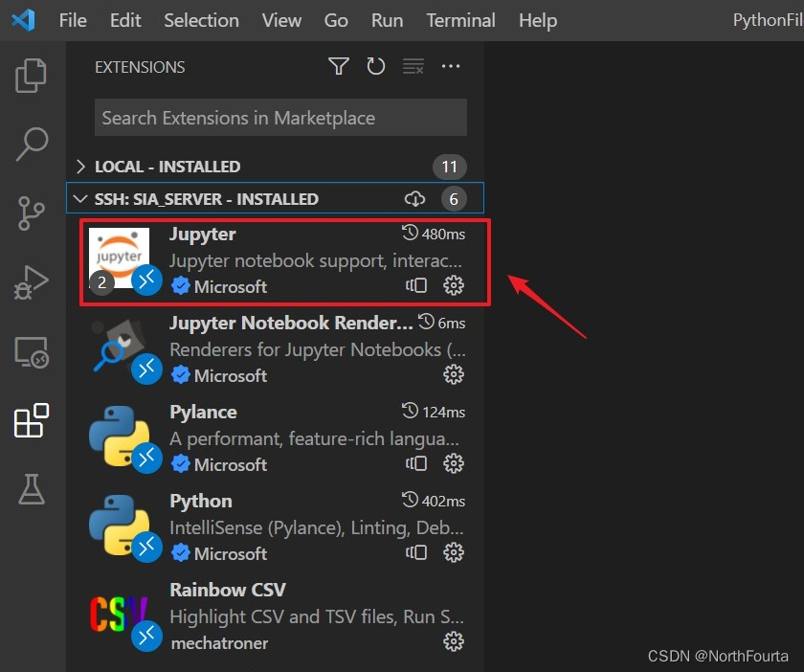Clear extensions search results
Screen dimensions: 804x672
pyautogui.click(x=413, y=66)
